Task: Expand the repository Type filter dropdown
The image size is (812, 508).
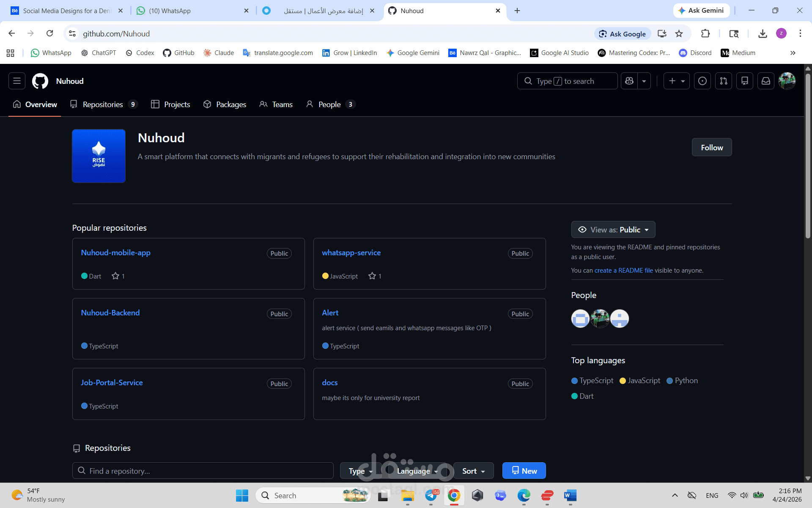Action: [x=360, y=471]
